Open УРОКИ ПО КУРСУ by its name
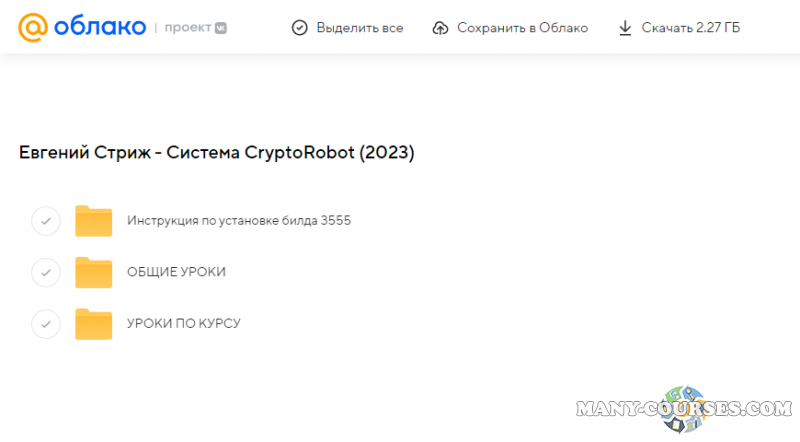The width and height of the screenshot is (800, 442). pyautogui.click(x=184, y=324)
